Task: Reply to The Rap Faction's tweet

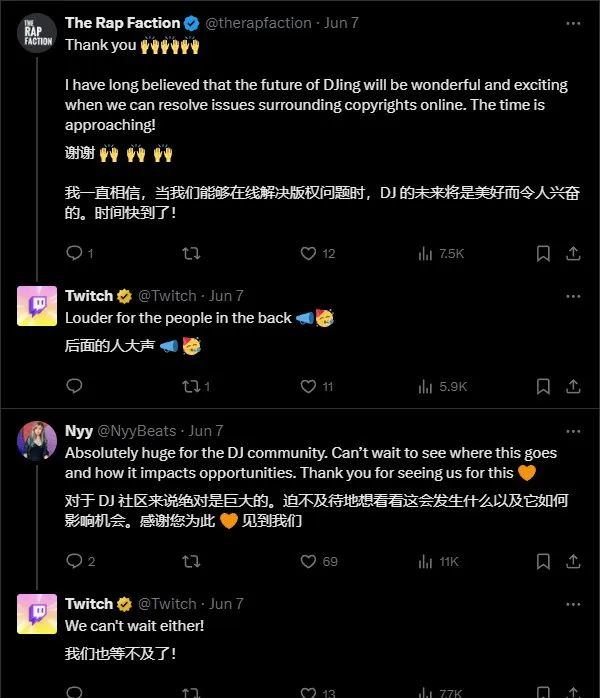Action: 74,254
